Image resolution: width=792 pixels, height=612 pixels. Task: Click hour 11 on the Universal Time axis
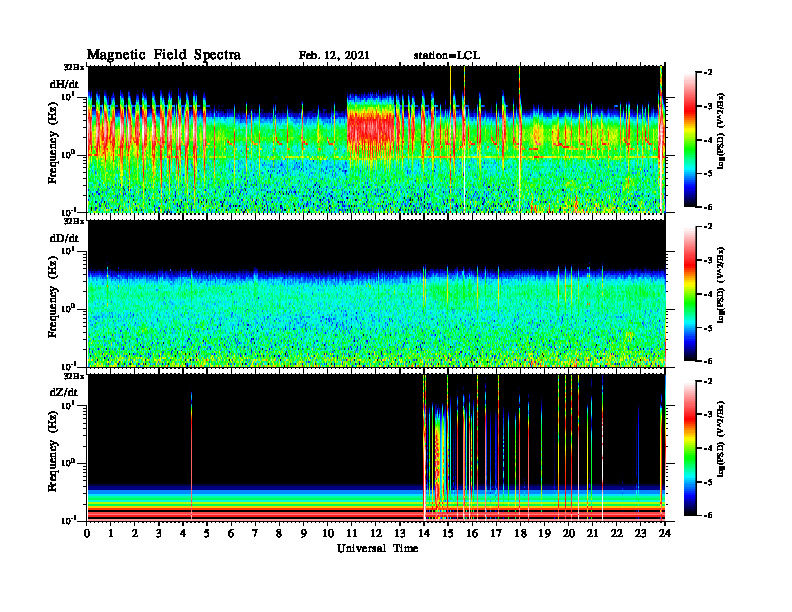pos(352,534)
